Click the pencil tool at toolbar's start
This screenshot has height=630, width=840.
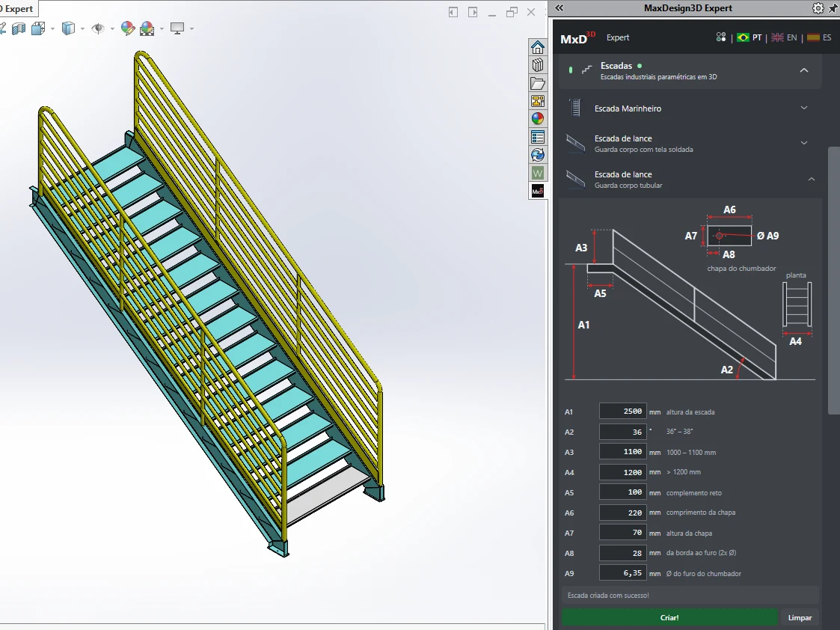pos(3,28)
